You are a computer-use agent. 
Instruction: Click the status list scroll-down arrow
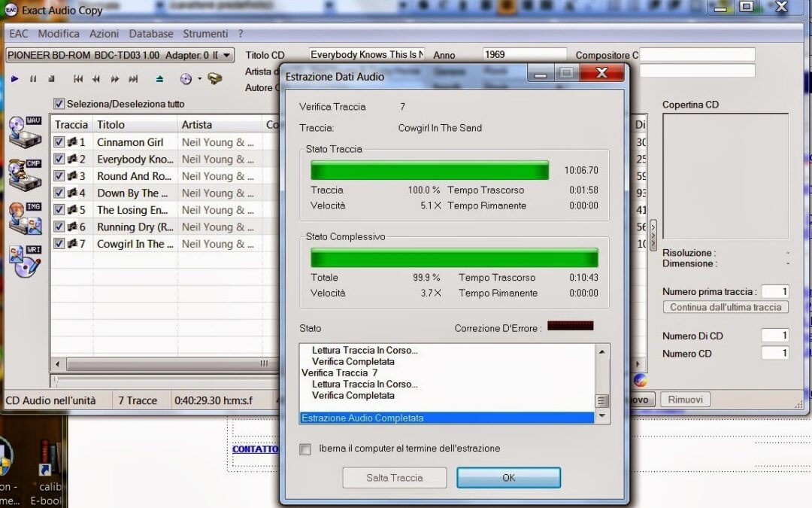(x=601, y=415)
